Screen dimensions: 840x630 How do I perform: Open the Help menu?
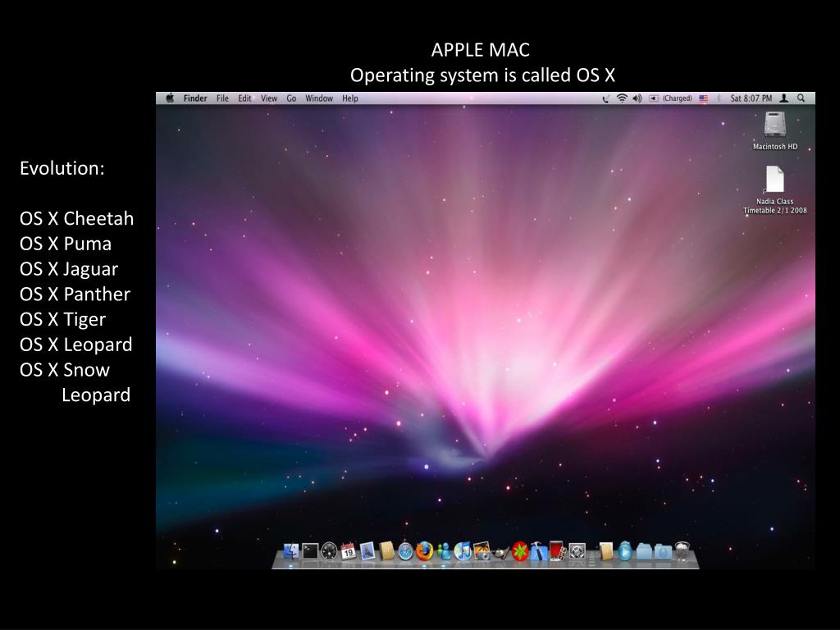(x=349, y=98)
